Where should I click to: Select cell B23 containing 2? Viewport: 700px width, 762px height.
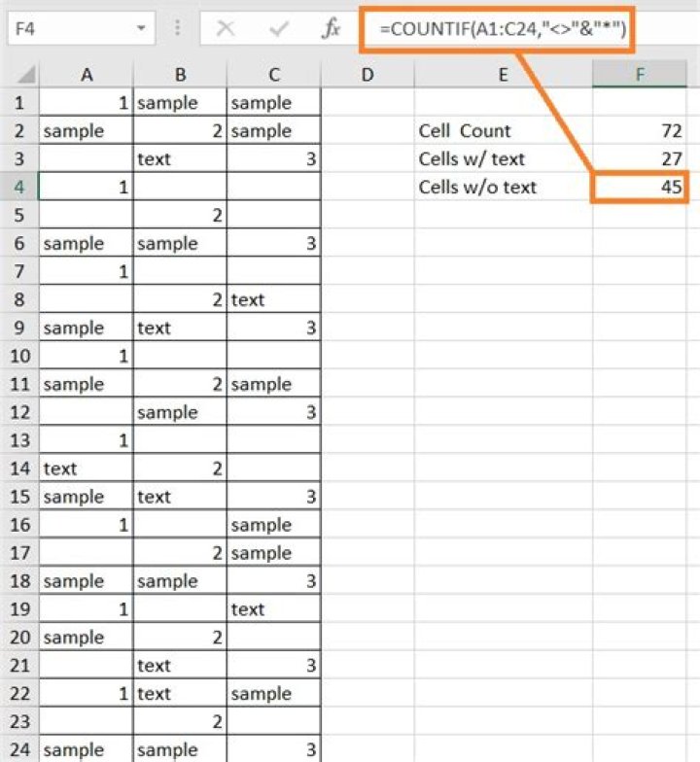point(180,721)
